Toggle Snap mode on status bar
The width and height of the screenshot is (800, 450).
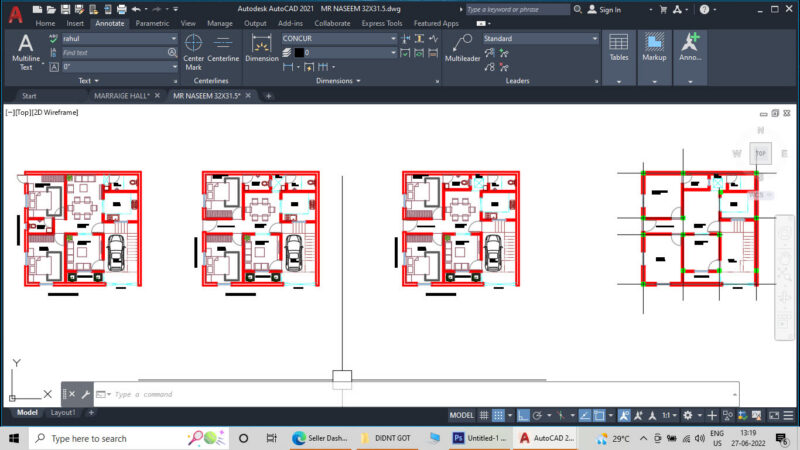pyautogui.click(x=498, y=415)
